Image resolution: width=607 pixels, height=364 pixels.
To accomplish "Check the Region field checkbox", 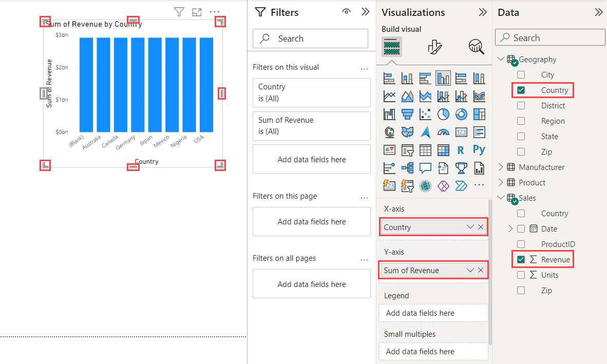I will [521, 121].
